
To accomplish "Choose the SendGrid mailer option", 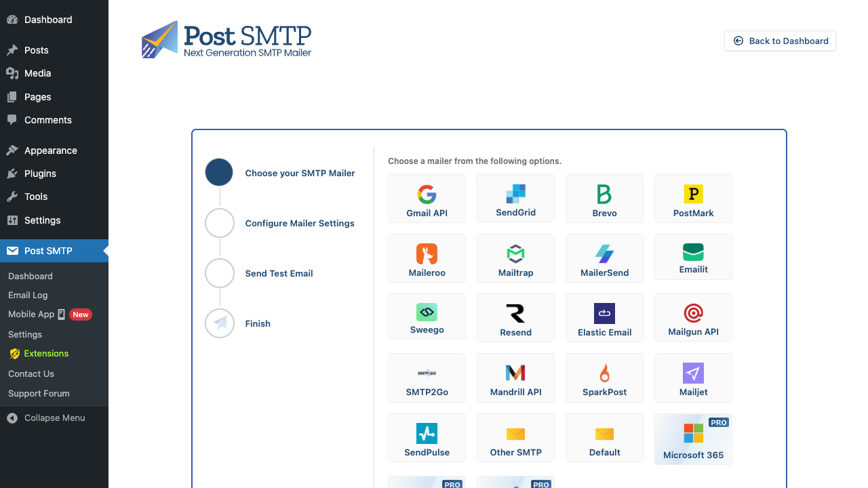I will click(x=515, y=198).
